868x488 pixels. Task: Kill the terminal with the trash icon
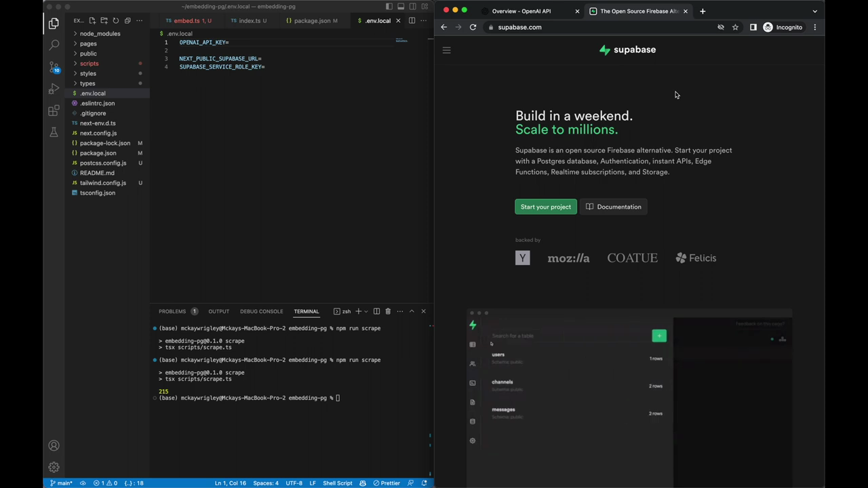click(388, 311)
